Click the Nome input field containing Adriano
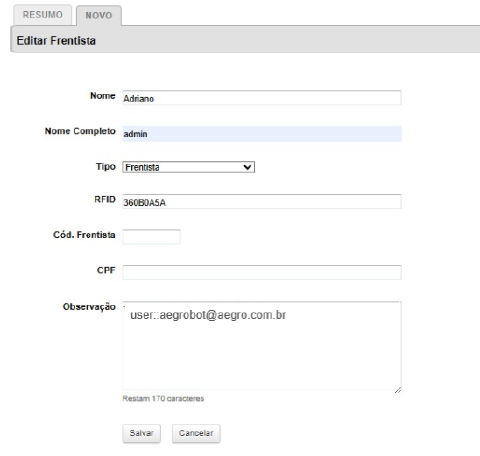Image resolution: width=480 pixels, height=456 pixels. [x=262, y=98]
